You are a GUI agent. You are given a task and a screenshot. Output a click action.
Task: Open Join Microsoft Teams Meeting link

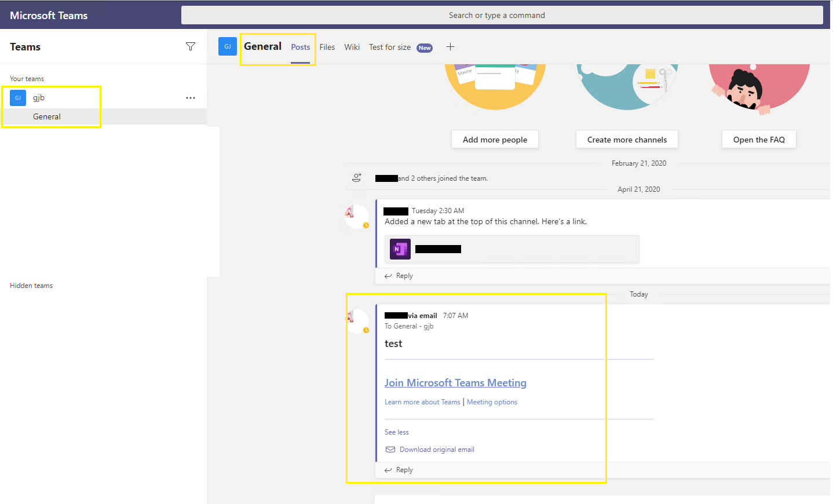(455, 383)
